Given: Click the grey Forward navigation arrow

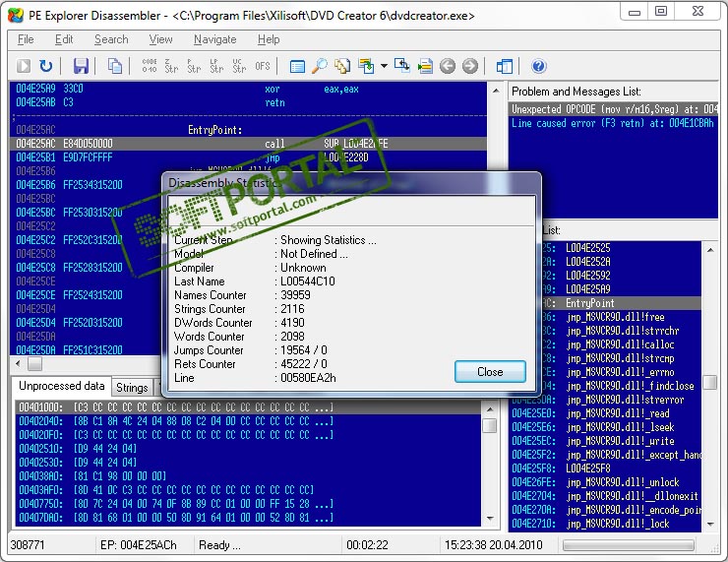Looking at the screenshot, I should [x=470, y=66].
